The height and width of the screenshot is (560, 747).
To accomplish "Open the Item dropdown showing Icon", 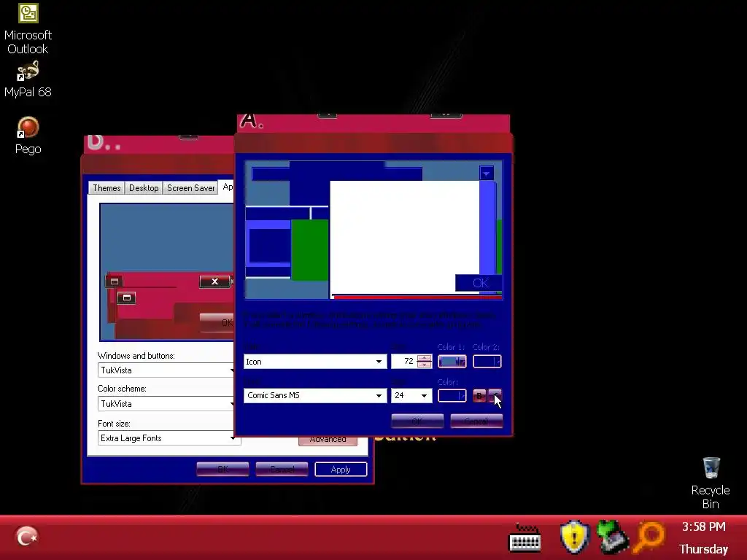I will point(315,362).
